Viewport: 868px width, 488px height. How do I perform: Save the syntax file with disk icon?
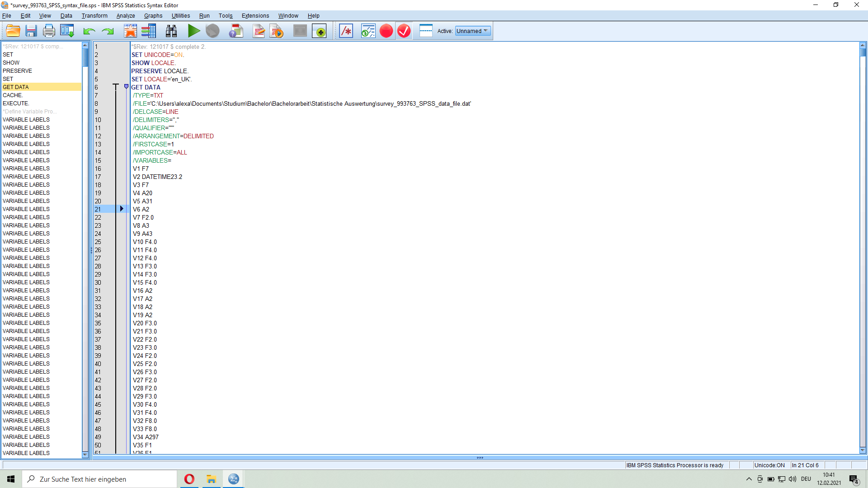click(x=31, y=31)
